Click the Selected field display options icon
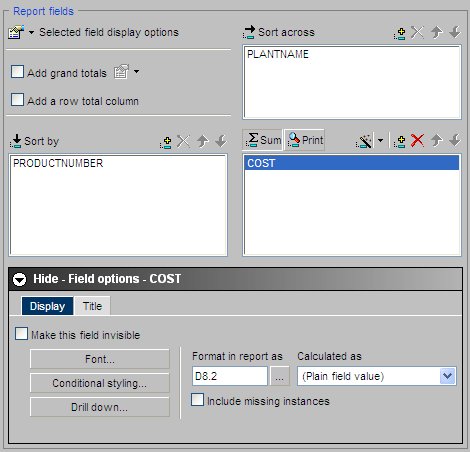 [x=16, y=32]
